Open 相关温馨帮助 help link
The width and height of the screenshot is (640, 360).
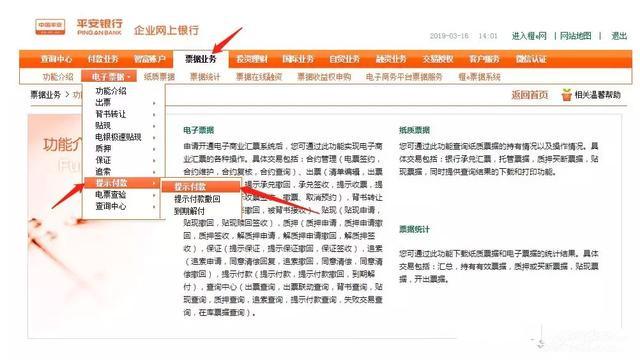click(598, 95)
